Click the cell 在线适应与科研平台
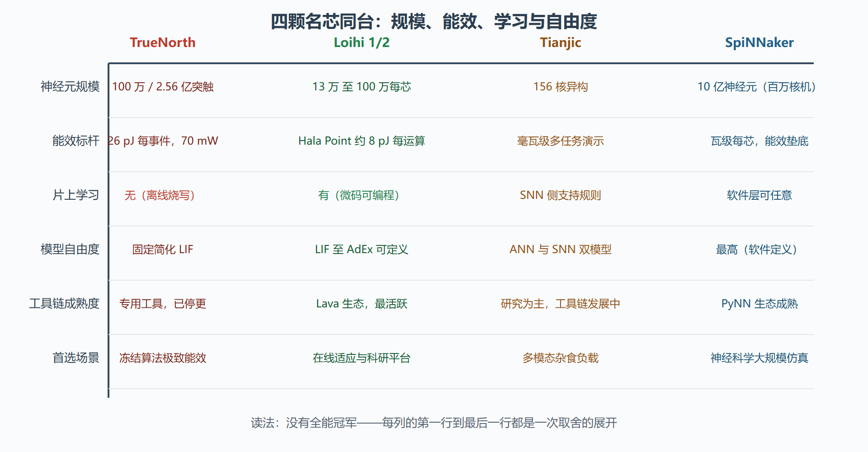Image resolution: width=868 pixels, height=452 pixels. coord(362,358)
